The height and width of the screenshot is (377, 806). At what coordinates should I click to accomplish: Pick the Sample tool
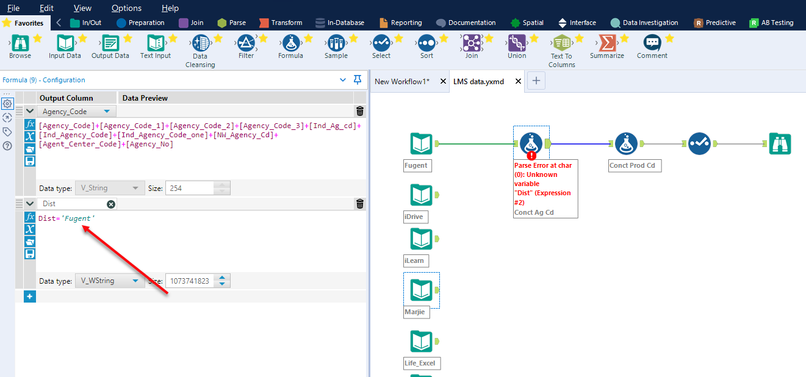tap(336, 43)
